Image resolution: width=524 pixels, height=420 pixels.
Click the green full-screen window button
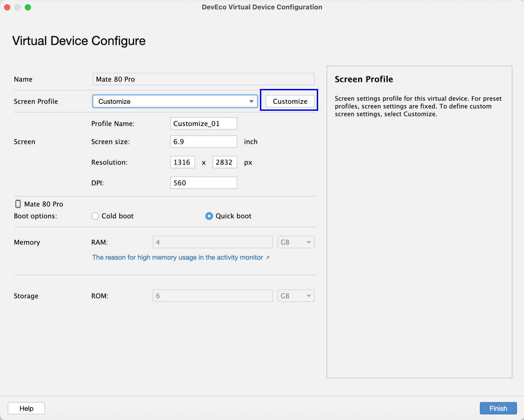click(x=28, y=7)
